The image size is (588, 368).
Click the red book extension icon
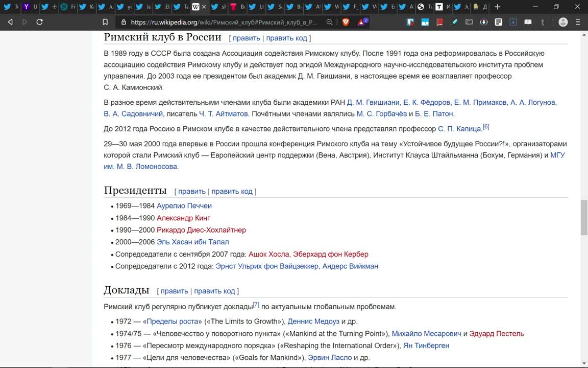click(439, 22)
